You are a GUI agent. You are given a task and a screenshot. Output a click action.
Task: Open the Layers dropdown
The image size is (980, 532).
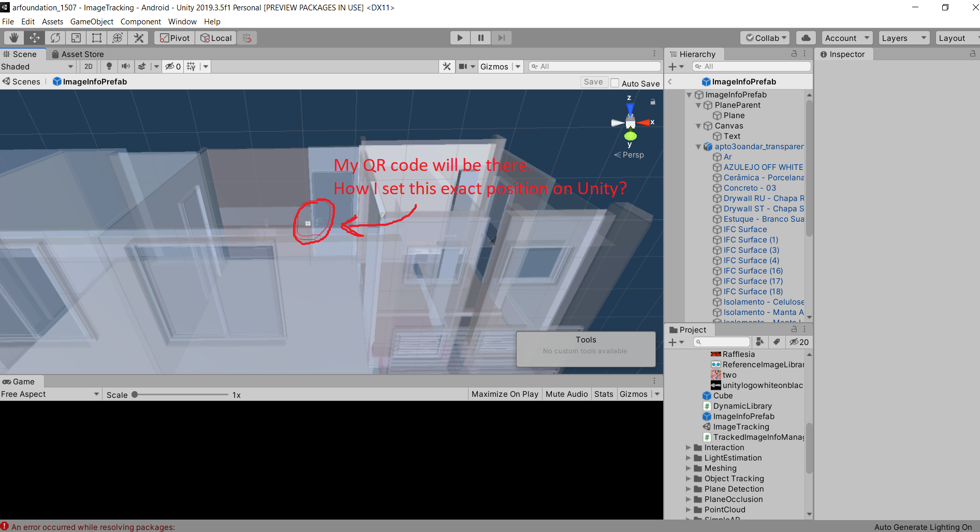click(903, 37)
